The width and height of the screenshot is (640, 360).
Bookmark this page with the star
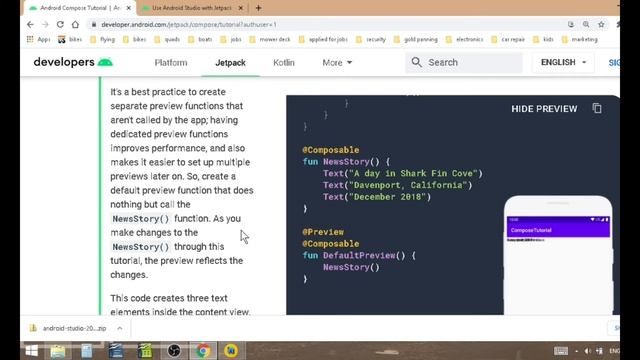[601, 24]
